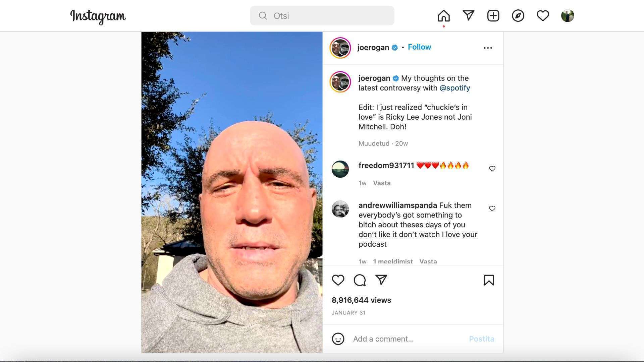Open the Explore compass icon
644x362 pixels.
point(518,16)
